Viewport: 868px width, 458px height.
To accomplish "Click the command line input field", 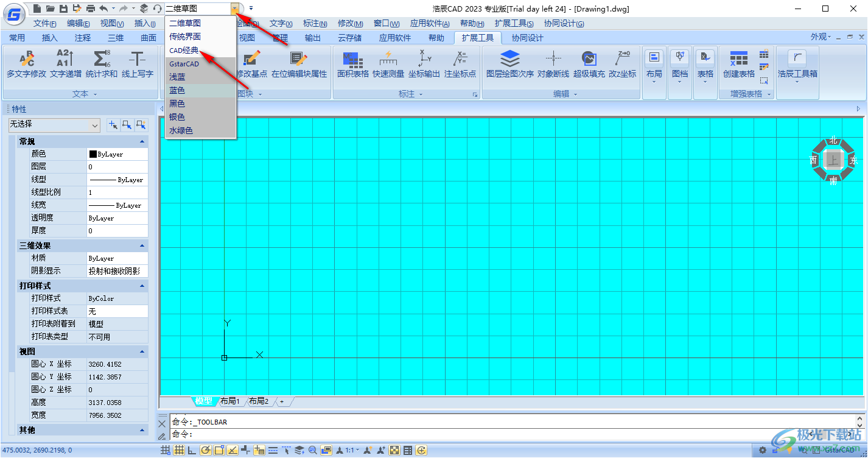I will tap(511, 434).
